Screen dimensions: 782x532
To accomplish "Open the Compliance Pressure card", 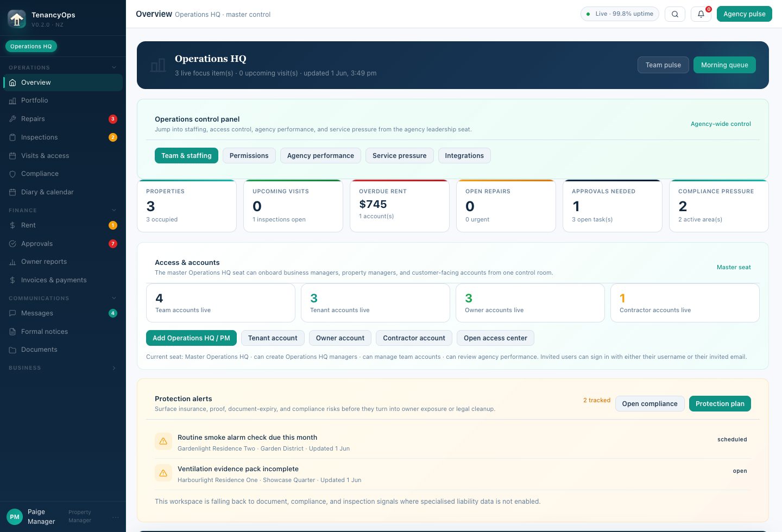I will point(719,206).
